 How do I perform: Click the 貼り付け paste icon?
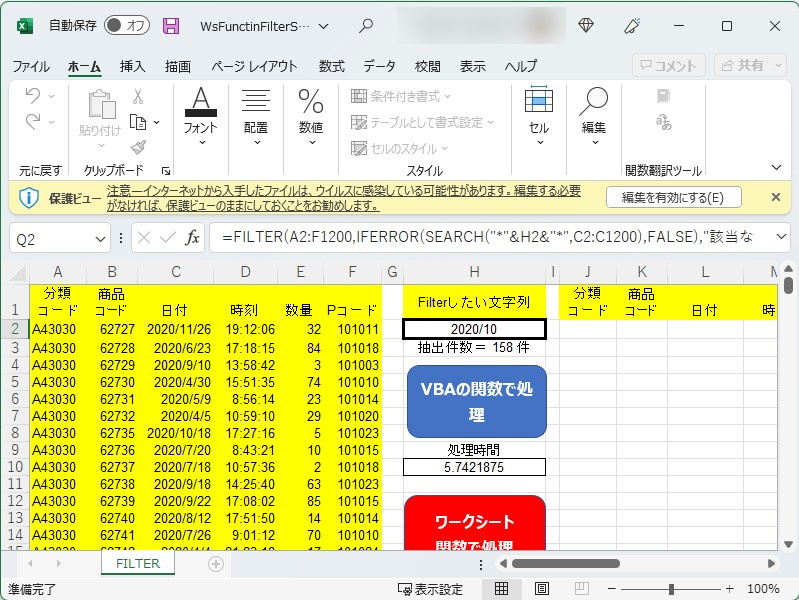(x=100, y=105)
